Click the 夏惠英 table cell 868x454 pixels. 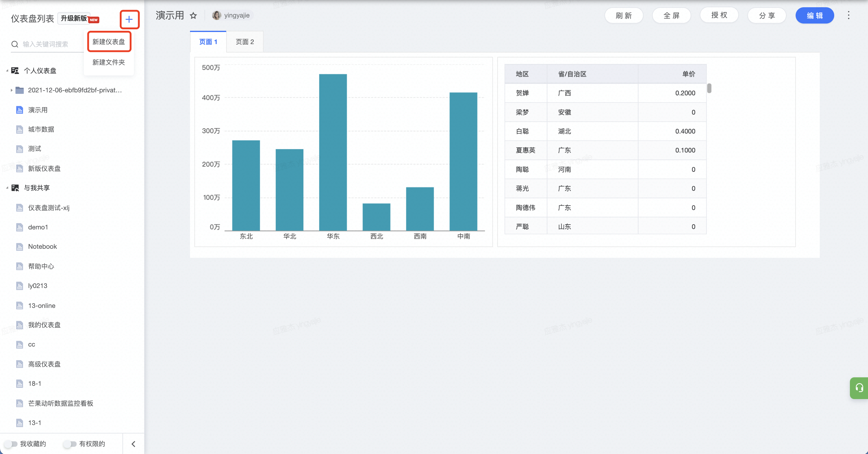[526, 150]
